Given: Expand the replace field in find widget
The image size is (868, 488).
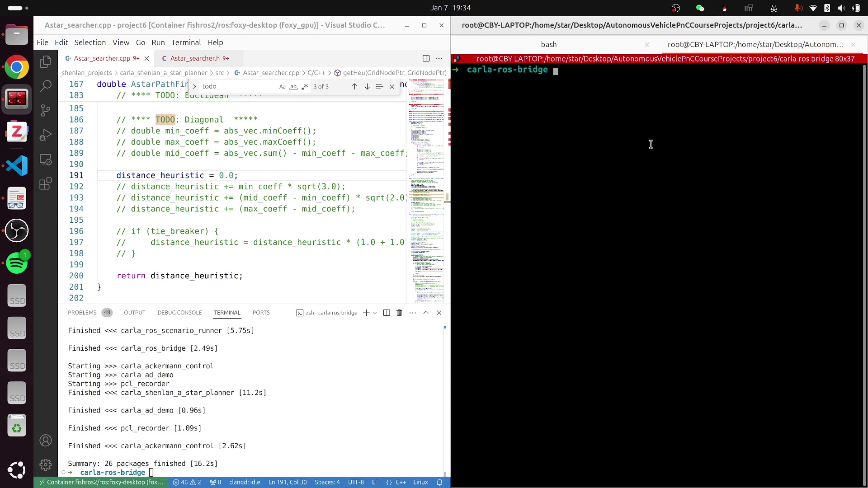Looking at the screenshot, I should point(194,86).
